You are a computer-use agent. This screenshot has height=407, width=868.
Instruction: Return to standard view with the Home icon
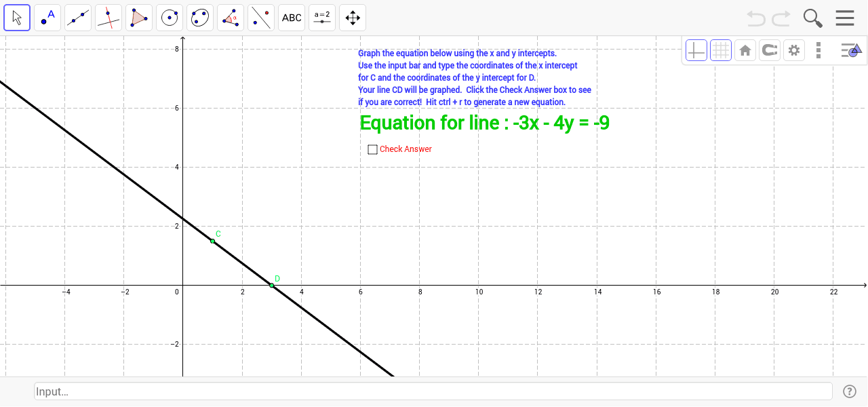click(x=745, y=50)
